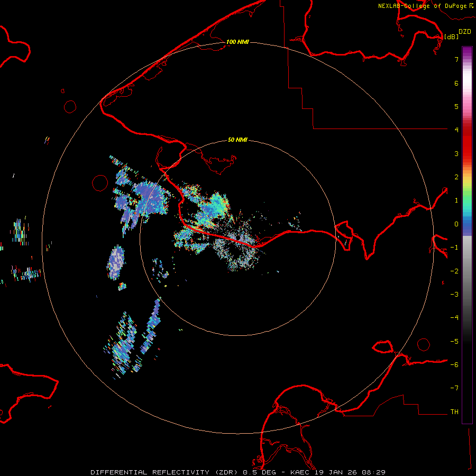Click the 0 value on the color scale
The height and width of the screenshot is (476, 476).
(456, 224)
